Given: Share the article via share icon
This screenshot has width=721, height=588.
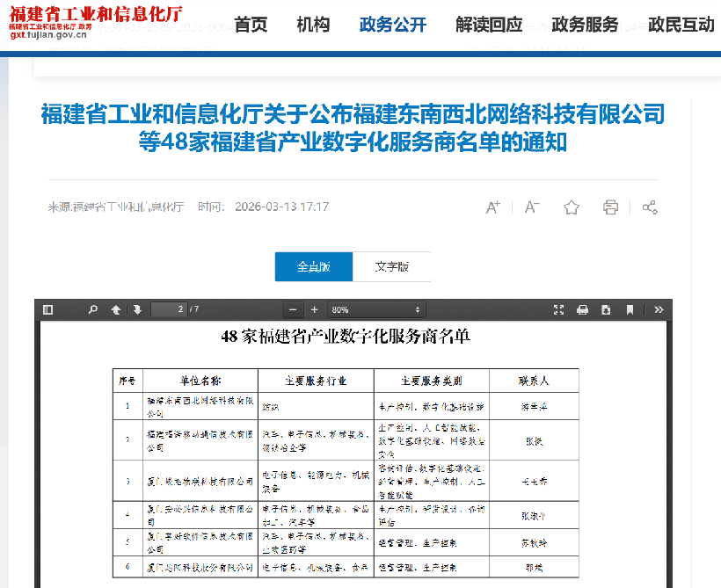Looking at the screenshot, I should tap(650, 207).
